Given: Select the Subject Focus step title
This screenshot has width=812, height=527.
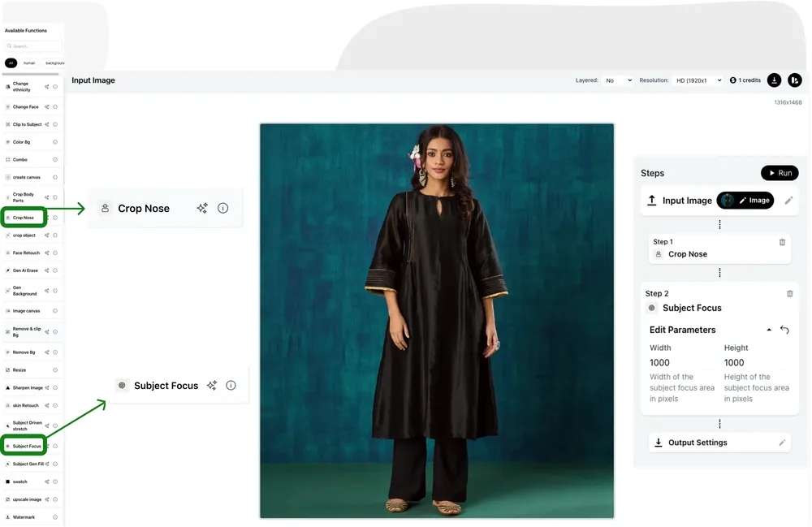Looking at the screenshot, I should coord(692,308).
